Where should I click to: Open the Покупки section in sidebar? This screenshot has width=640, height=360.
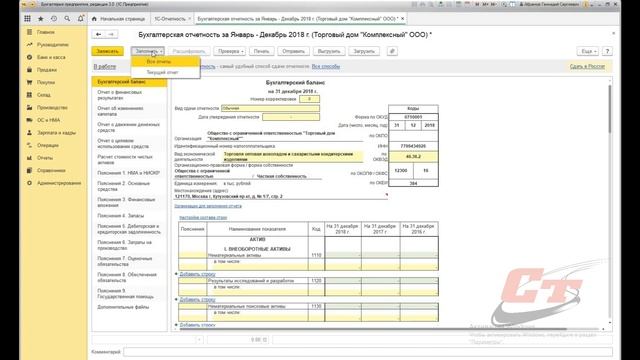coord(46,82)
